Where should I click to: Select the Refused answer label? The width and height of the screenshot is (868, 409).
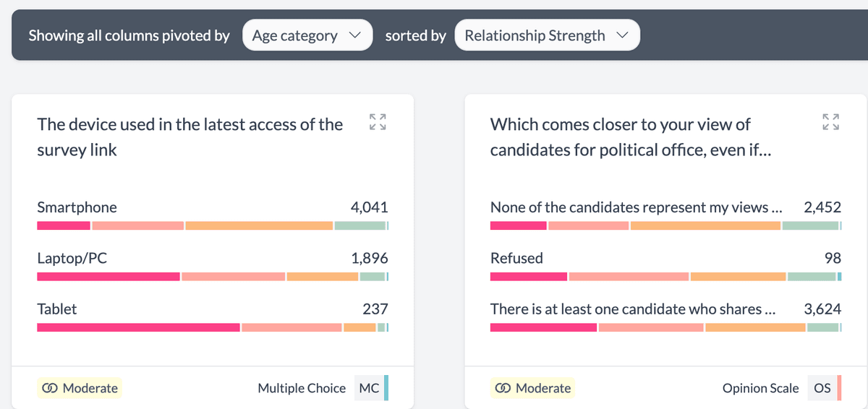(x=516, y=258)
